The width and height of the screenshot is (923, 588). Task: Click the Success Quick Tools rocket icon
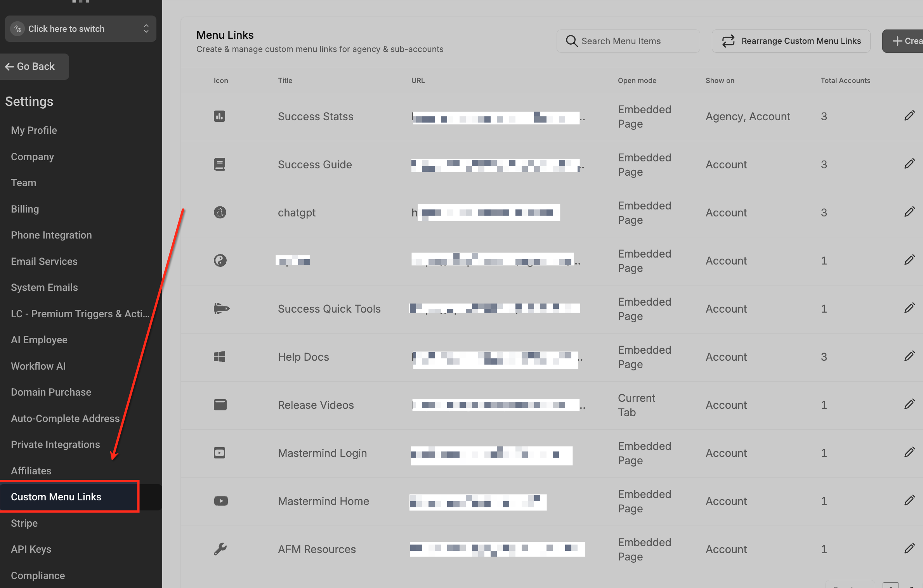[221, 309]
